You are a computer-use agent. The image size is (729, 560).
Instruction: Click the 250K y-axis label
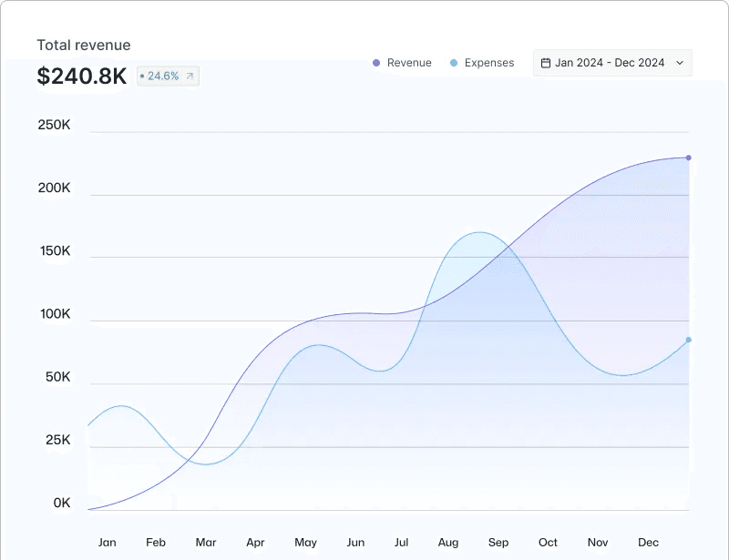click(55, 125)
